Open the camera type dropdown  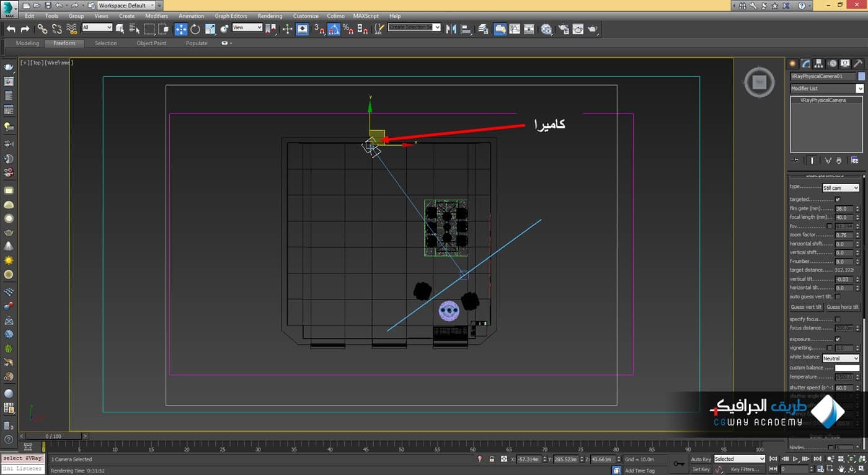[840, 188]
